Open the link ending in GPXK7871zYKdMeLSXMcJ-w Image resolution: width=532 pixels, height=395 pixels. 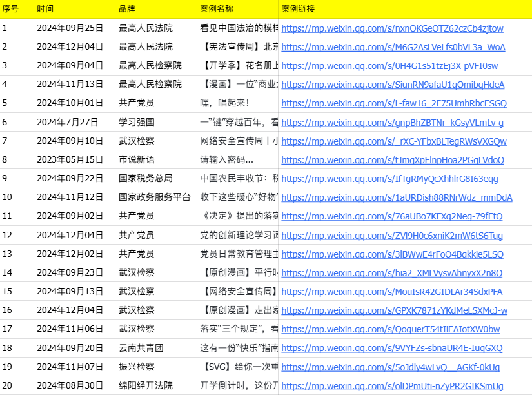394,310
